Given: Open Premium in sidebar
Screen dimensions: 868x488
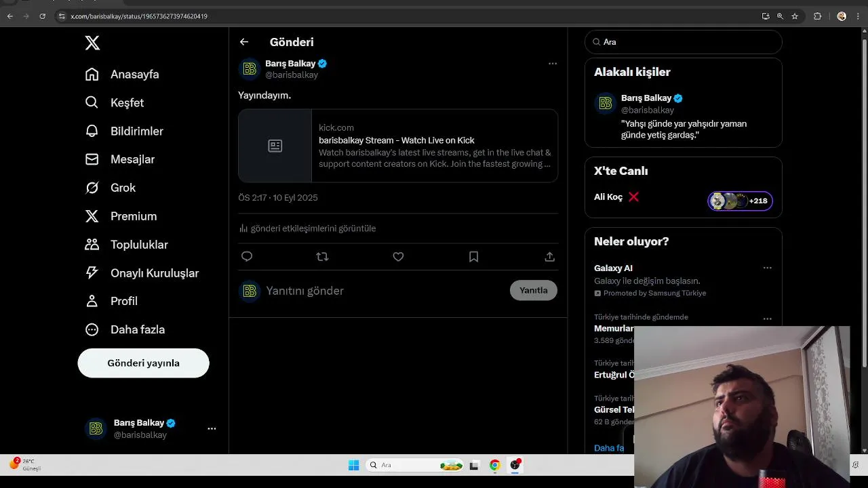Looking at the screenshot, I should point(121,216).
